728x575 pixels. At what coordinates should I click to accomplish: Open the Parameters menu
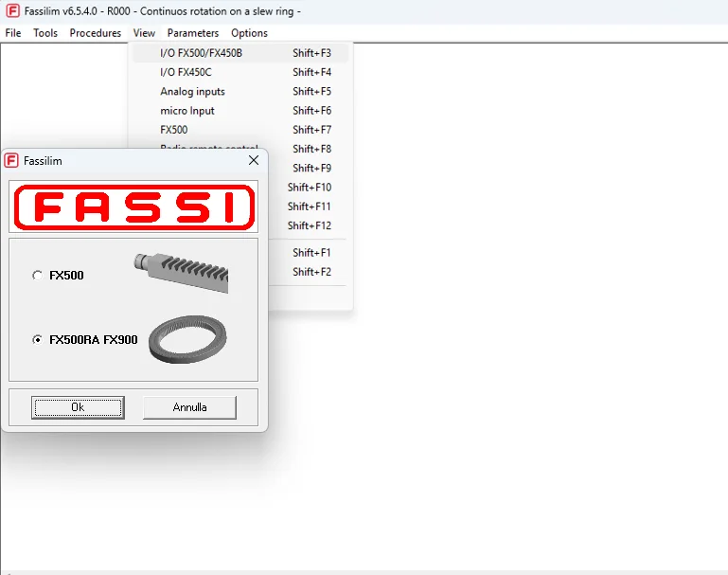(193, 33)
